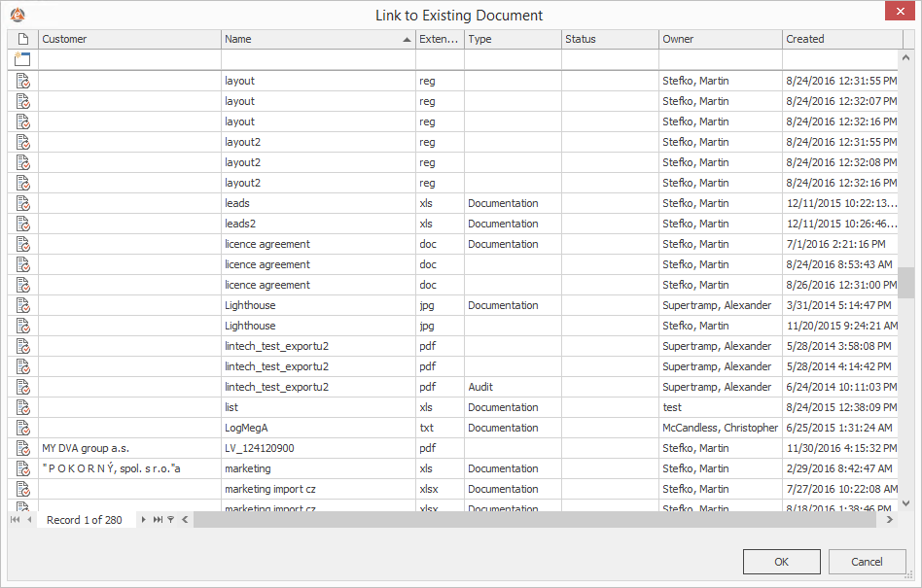Click the document icon of the leads2 row
This screenshot has width=922, height=588.
click(23, 224)
